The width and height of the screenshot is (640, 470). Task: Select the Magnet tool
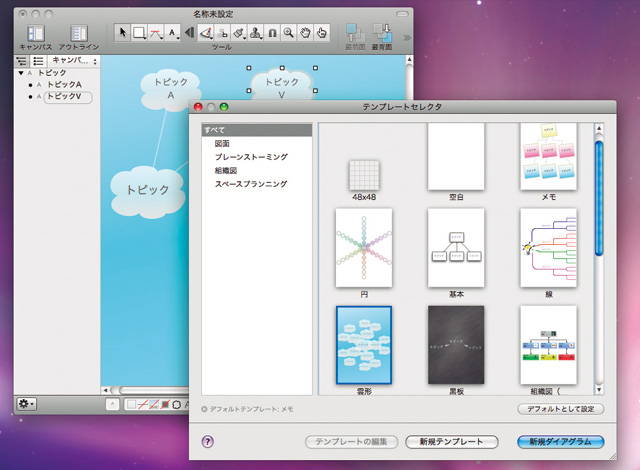point(272,33)
